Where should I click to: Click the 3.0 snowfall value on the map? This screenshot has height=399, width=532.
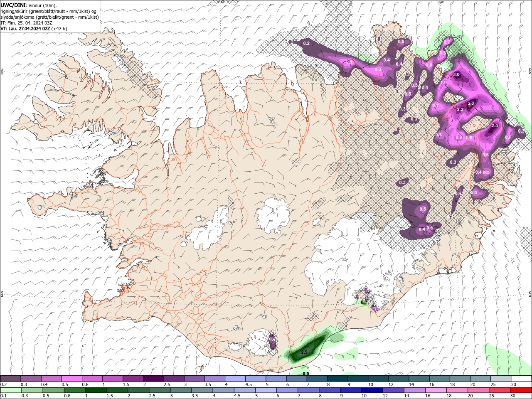click(456, 75)
